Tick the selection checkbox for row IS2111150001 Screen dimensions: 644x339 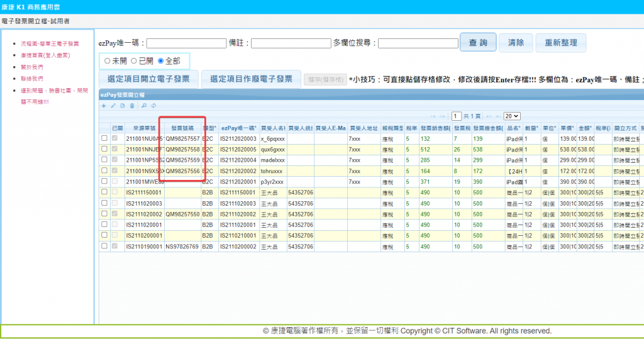tap(104, 192)
